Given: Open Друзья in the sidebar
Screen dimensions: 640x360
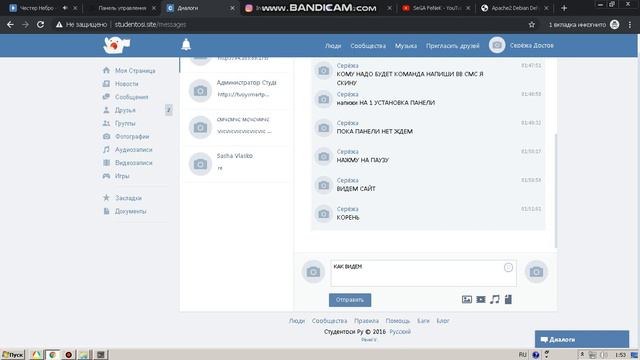Looking at the screenshot, I should pos(125,110).
